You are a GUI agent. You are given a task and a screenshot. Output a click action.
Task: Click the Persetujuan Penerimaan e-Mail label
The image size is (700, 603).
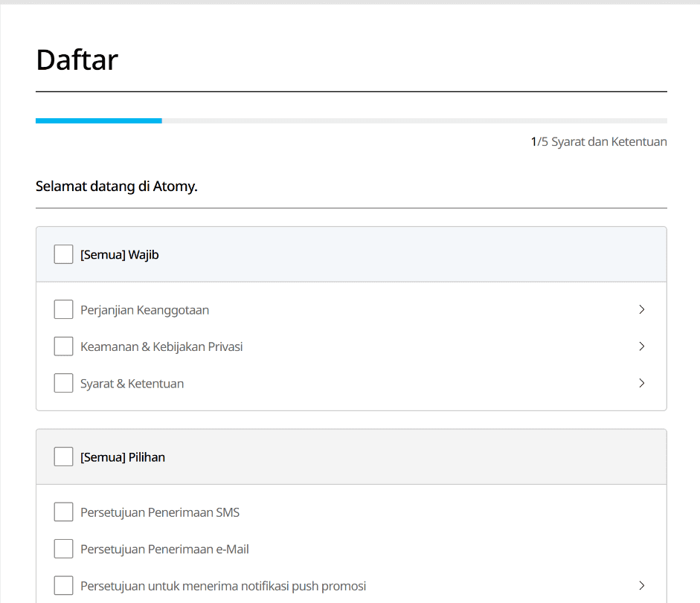(164, 549)
